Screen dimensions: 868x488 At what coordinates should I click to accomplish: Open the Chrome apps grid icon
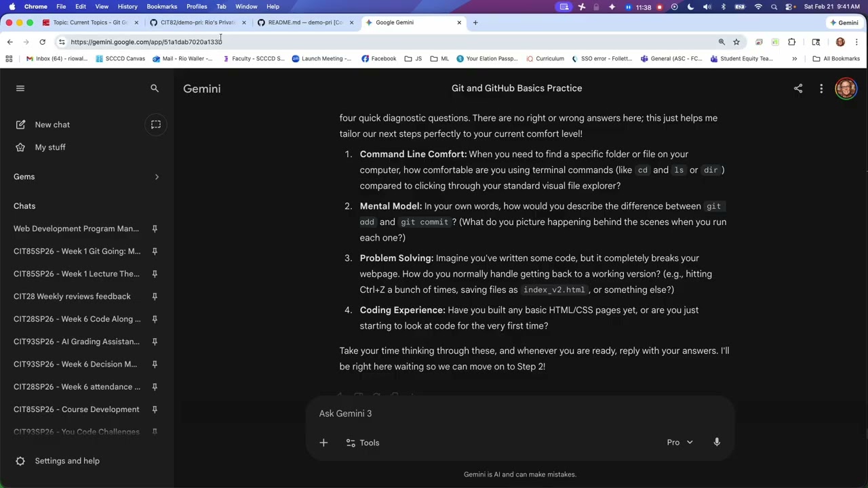point(9,59)
